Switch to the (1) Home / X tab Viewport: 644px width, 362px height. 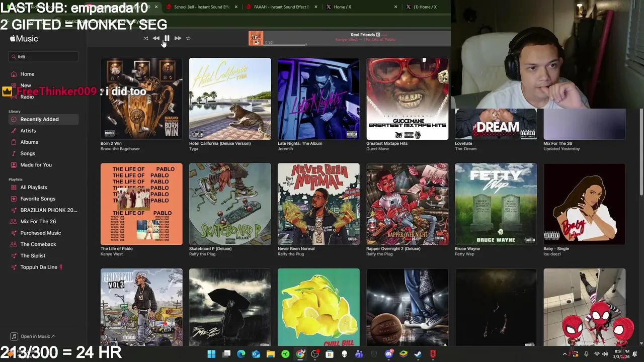425,7
